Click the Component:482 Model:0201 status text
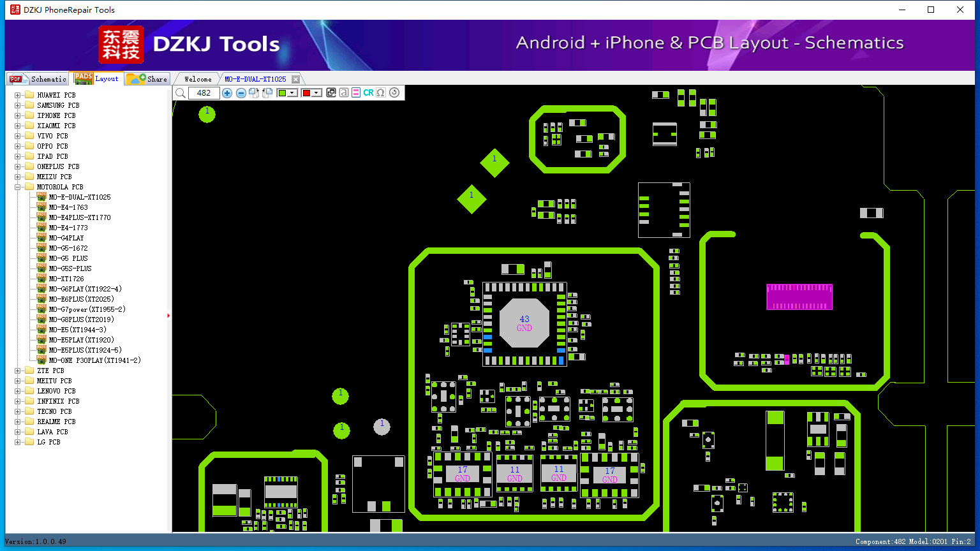 pos(913,541)
